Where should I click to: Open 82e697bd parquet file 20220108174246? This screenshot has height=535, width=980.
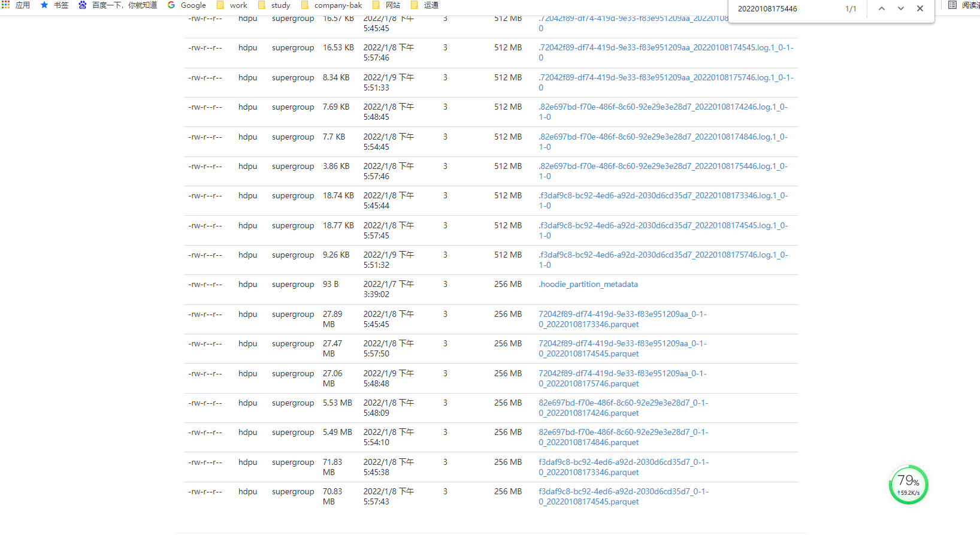[623, 408]
